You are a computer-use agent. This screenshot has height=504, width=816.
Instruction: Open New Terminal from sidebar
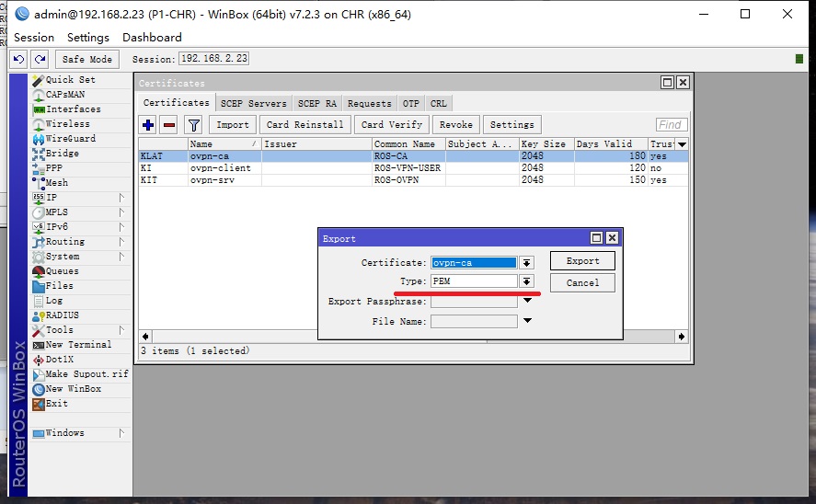(78, 345)
